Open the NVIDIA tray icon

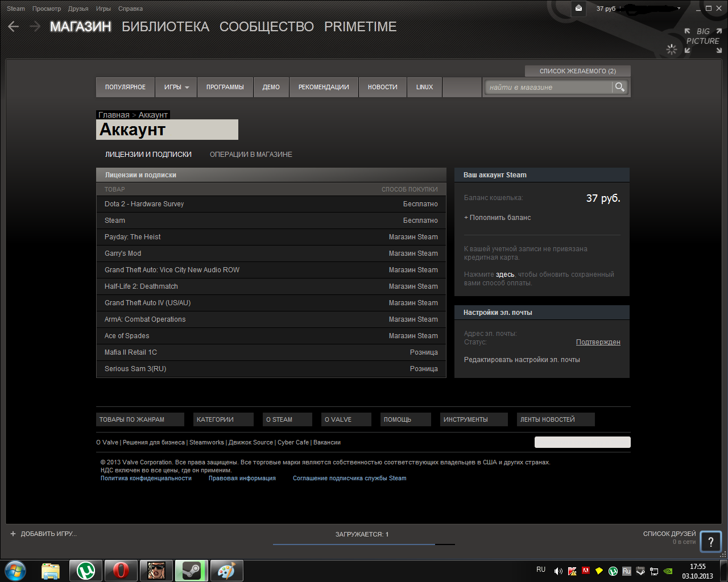[668, 571]
